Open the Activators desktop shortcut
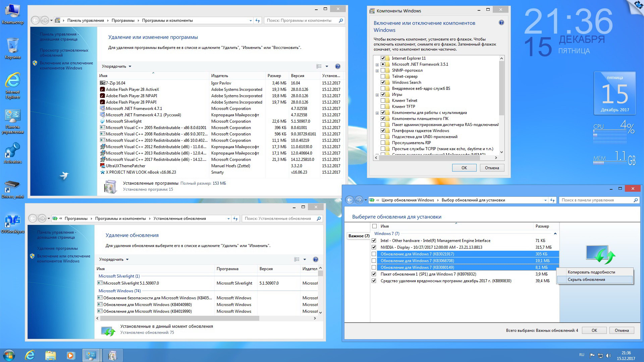The height and width of the screenshot is (362, 644). pyautogui.click(x=12, y=153)
